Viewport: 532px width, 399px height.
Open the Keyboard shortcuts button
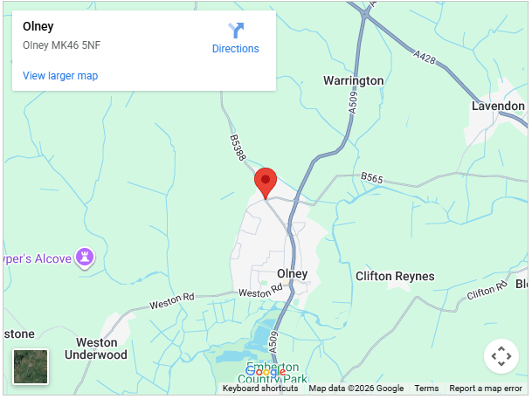click(260, 389)
